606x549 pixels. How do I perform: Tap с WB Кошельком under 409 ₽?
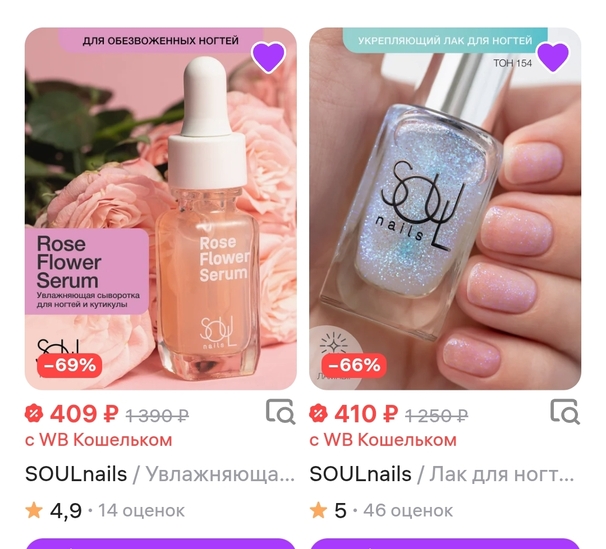pos(99,440)
